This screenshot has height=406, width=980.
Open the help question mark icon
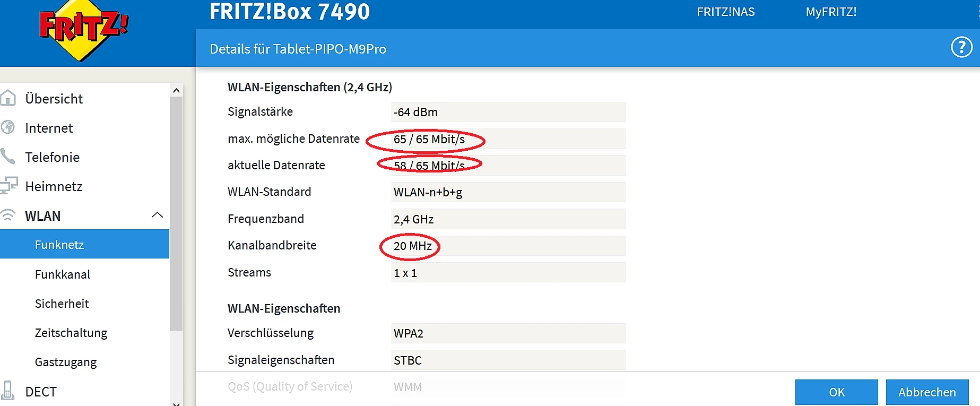[x=961, y=47]
